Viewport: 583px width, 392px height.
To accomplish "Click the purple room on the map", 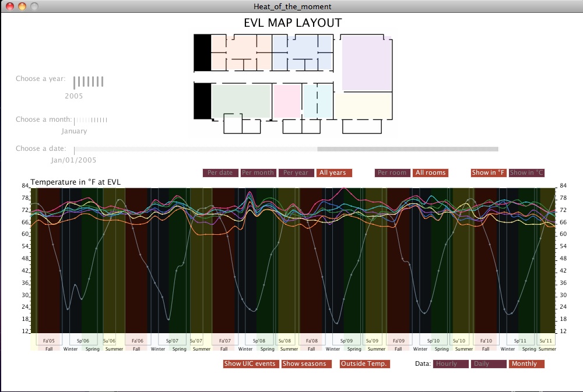I will tap(367, 63).
